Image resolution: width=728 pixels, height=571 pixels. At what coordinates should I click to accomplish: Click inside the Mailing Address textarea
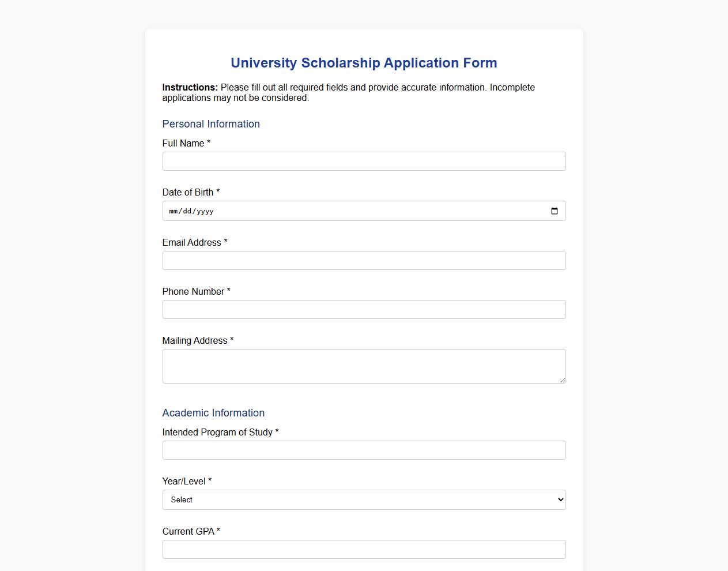(x=363, y=366)
